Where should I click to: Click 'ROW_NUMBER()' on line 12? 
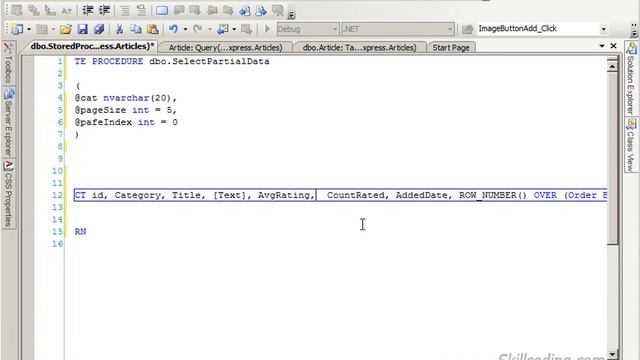pos(493,195)
